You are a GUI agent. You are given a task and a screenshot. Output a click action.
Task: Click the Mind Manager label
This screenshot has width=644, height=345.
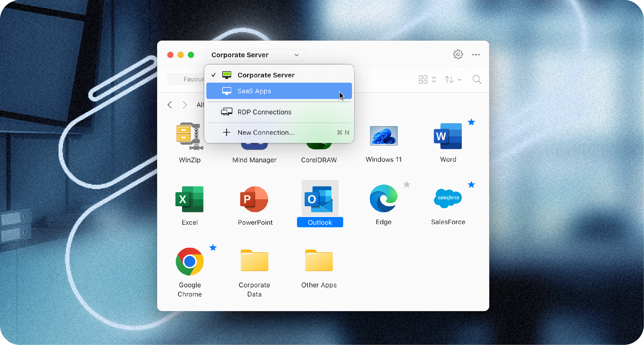(254, 160)
